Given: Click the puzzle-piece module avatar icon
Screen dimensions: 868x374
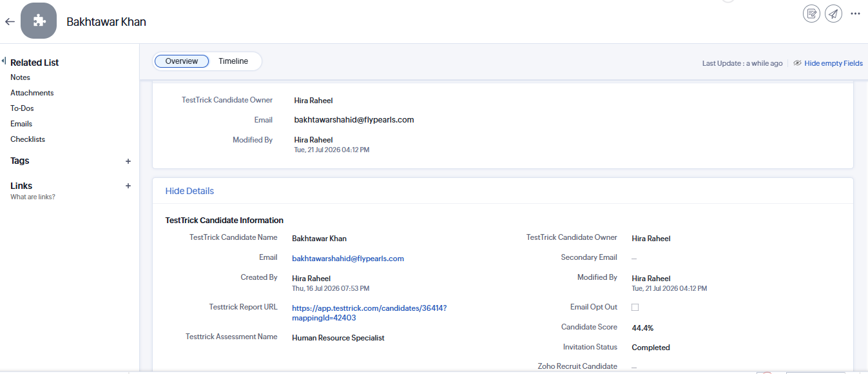Looking at the screenshot, I should point(39,21).
